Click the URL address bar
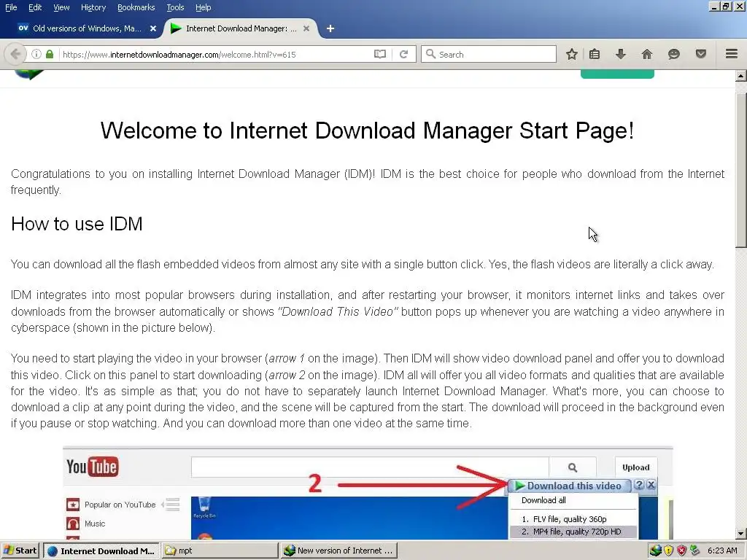 coord(214,54)
